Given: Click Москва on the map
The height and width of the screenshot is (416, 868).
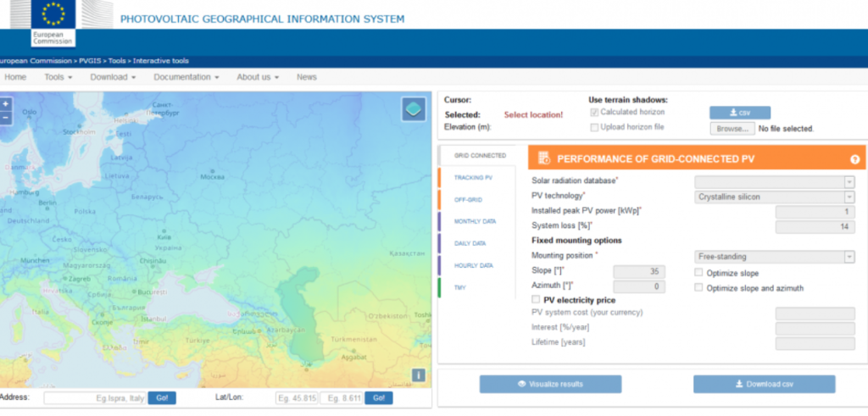Looking at the screenshot, I should point(213,178).
